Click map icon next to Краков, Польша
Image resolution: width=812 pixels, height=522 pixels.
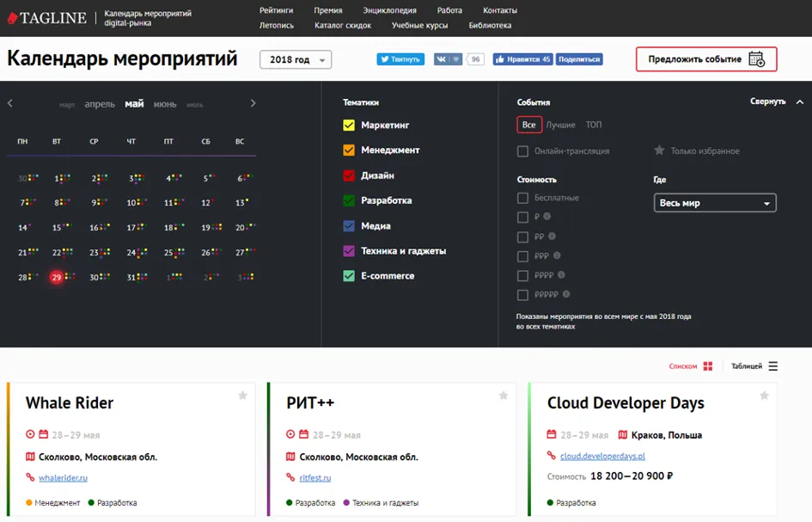pos(622,434)
